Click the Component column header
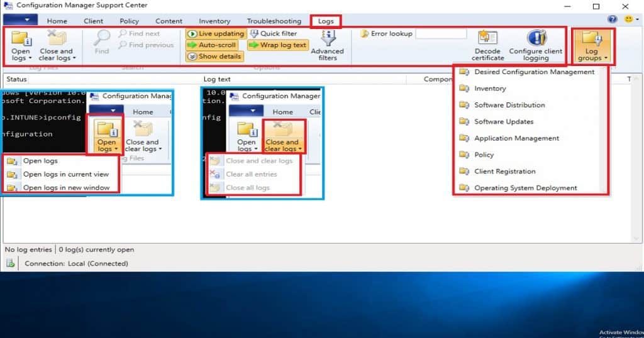This screenshot has height=338, width=644. (438, 79)
